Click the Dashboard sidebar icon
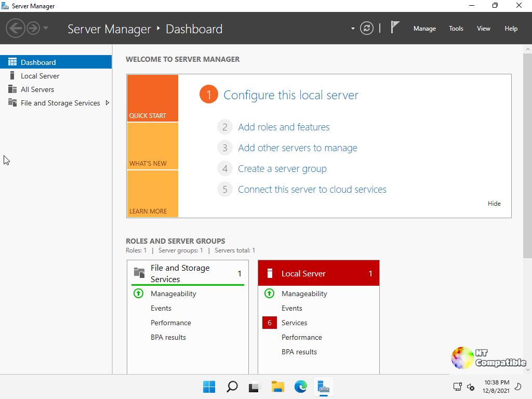Image resolution: width=532 pixels, height=399 pixels. [12, 62]
